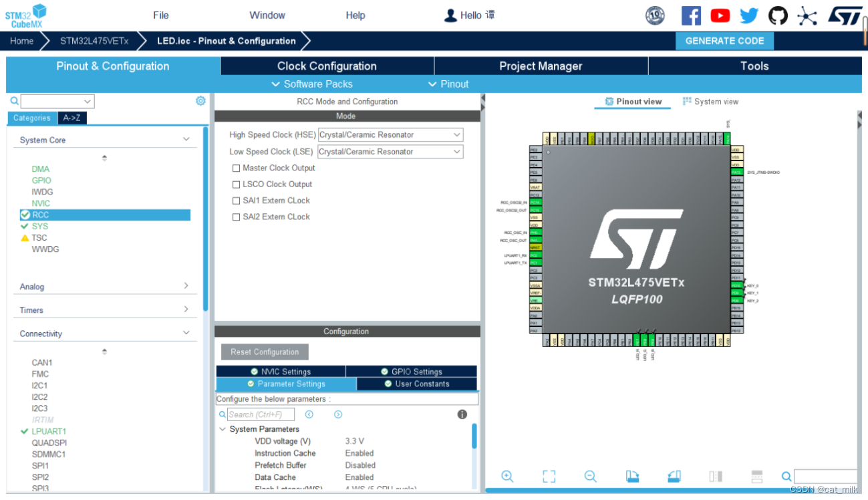Select GPIO in System Core
Image resolution: width=868 pixels, height=500 pixels.
[41, 180]
